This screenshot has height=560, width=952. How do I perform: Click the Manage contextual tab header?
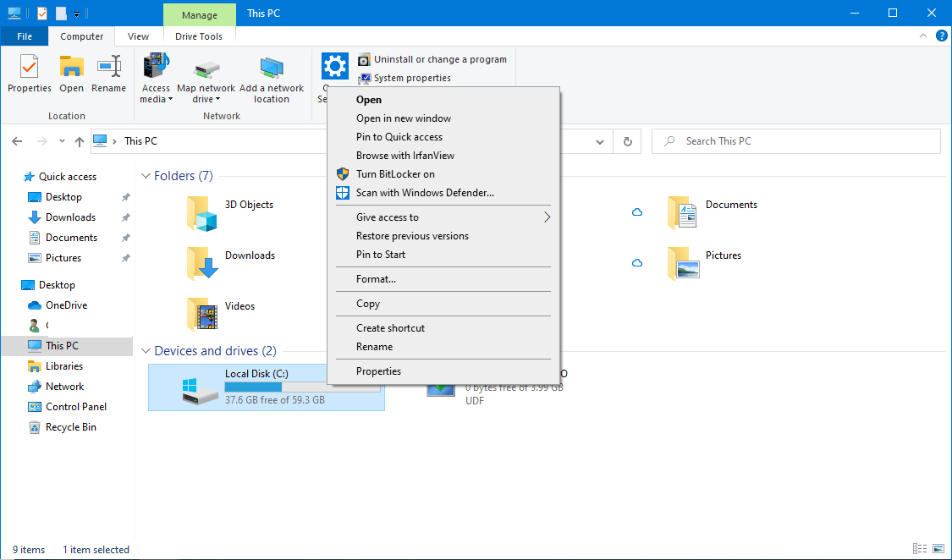pos(199,14)
